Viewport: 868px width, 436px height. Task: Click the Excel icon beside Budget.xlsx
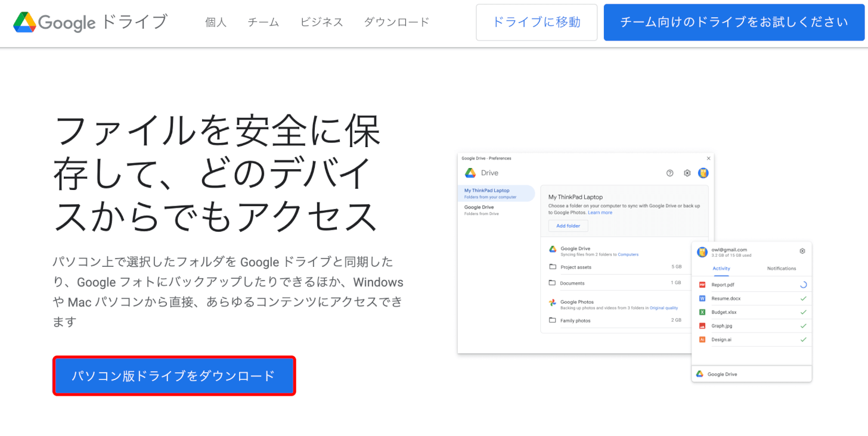click(x=701, y=312)
